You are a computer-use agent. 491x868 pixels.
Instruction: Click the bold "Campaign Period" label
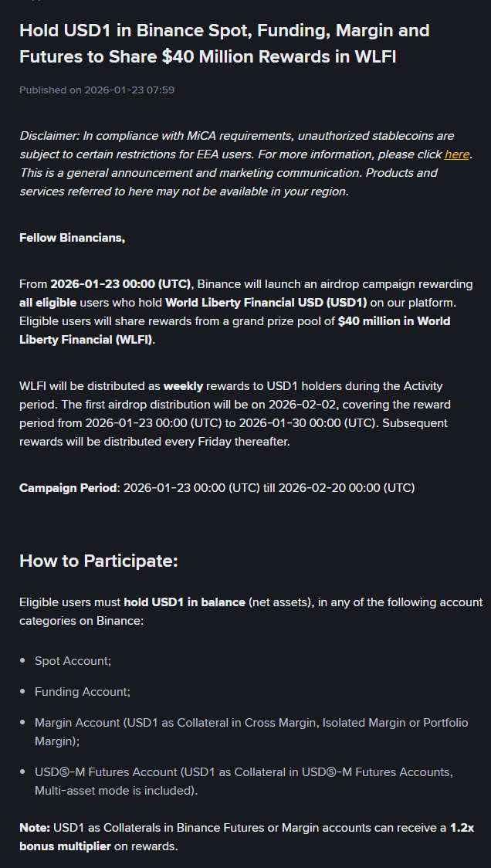(x=69, y=487)
